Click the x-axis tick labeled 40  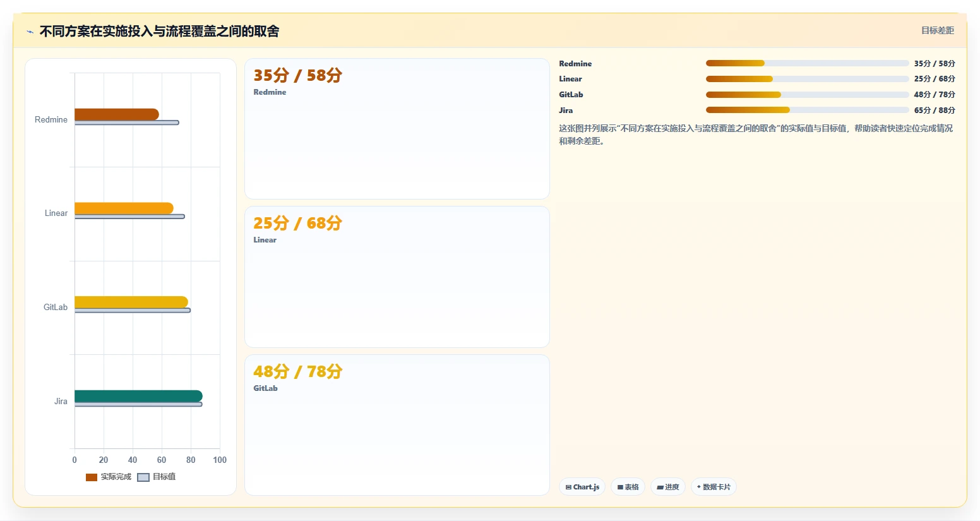tap(133, 460)
